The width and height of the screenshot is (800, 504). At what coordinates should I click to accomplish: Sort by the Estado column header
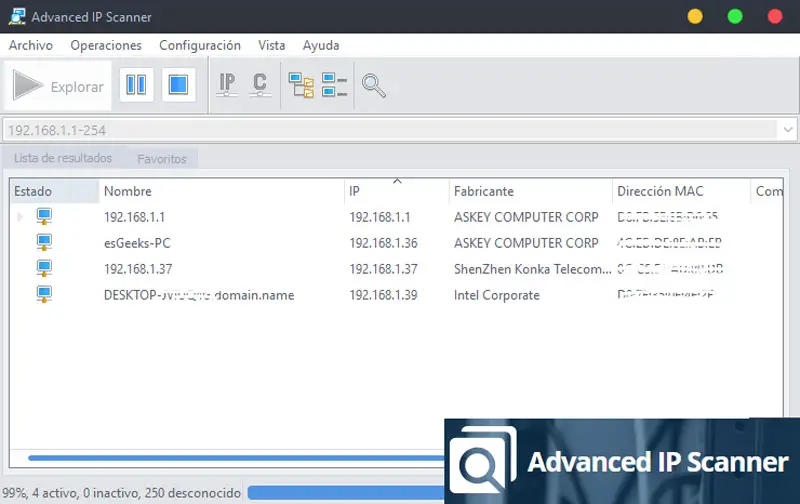pyautogui.click(x=54, y=191)
